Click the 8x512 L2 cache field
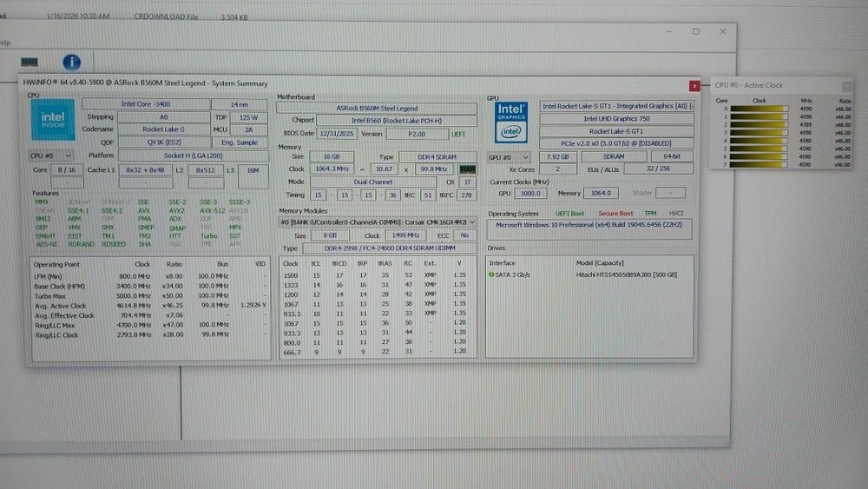The width and height of the screenshot is (868, 489). click(x=206, y=170)
